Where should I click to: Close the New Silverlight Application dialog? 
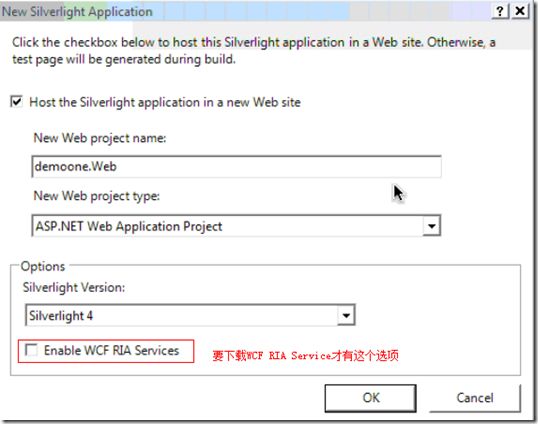[520, 11]
